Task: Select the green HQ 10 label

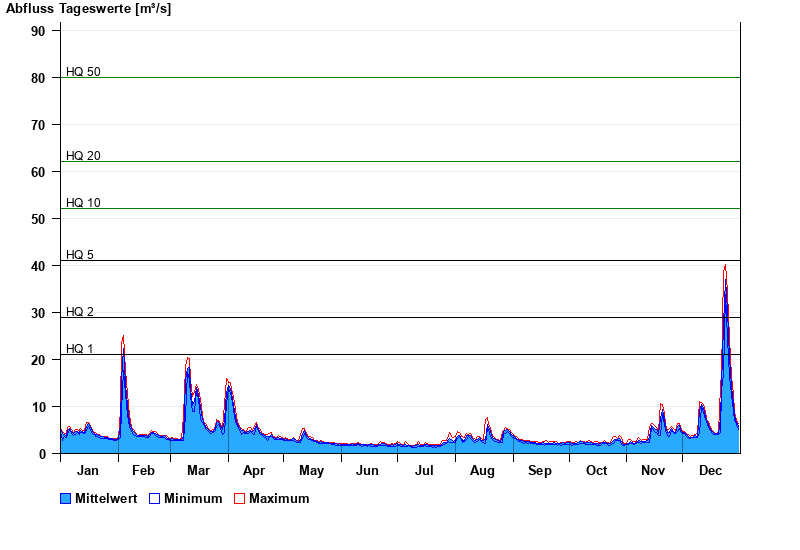Action: pos(83,203)
